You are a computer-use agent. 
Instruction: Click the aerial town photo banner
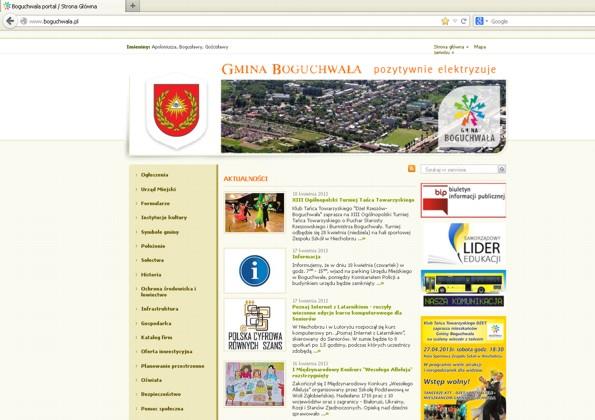coord(329,116)
